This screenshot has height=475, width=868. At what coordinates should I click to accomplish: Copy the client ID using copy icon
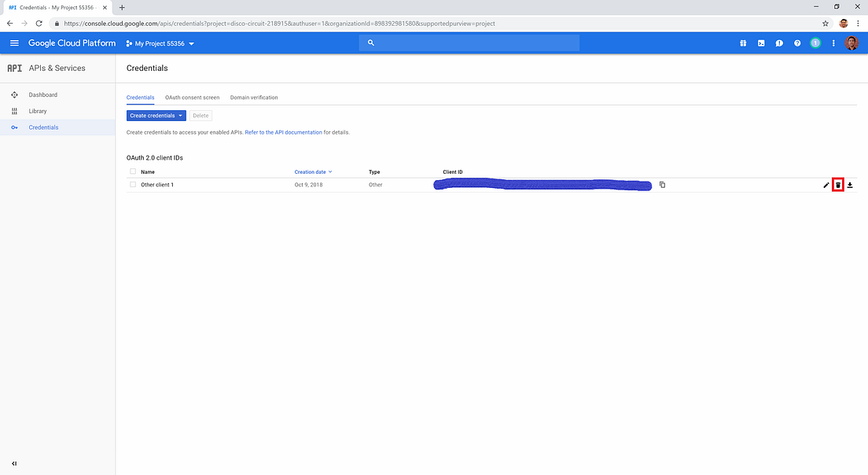click(662, 185)
